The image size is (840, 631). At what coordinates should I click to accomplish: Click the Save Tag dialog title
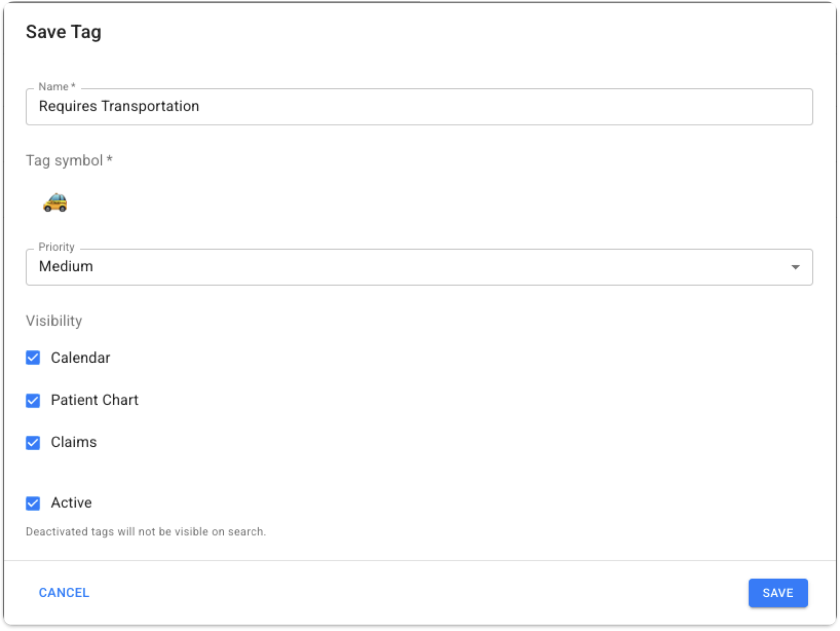(63, 32)
